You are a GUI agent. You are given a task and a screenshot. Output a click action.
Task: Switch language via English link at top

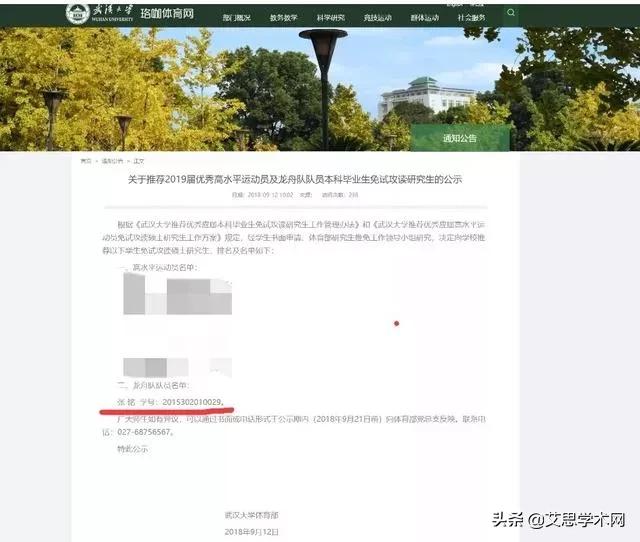point(454,4)
